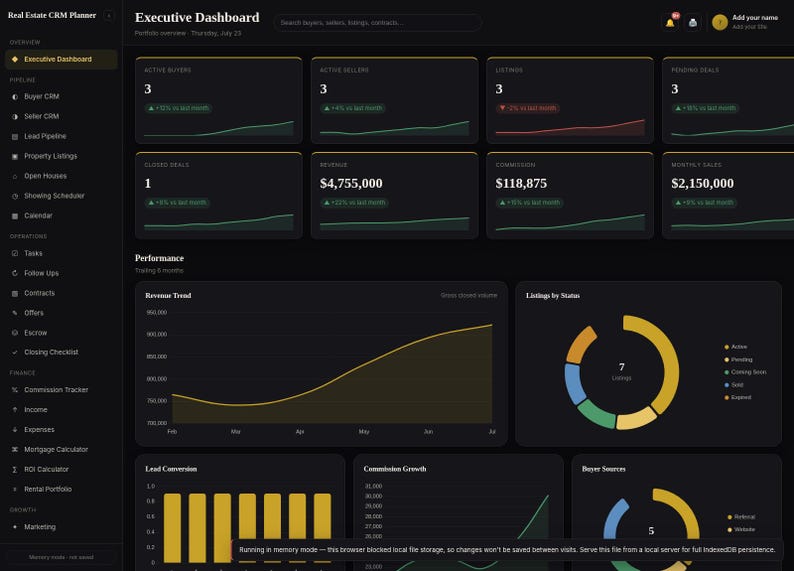Toggle the Pending legend entry
The width and height of the screenshot is (794, 571).
click(x=738, y=359)
